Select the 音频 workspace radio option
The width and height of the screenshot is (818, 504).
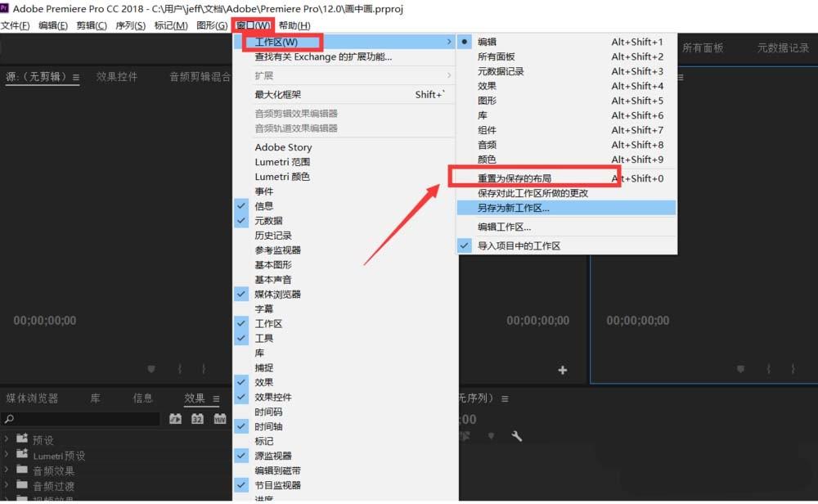pos(488,145)
